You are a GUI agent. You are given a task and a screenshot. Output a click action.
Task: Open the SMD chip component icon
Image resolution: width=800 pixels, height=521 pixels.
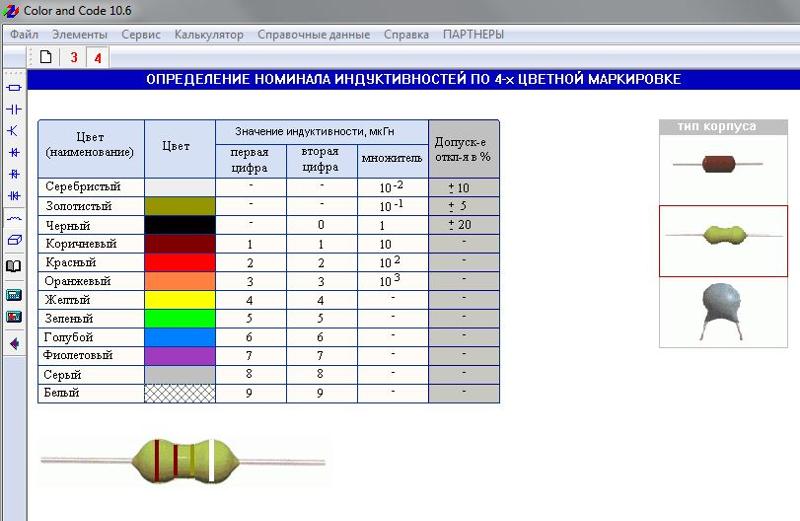(x=14, y=240)
